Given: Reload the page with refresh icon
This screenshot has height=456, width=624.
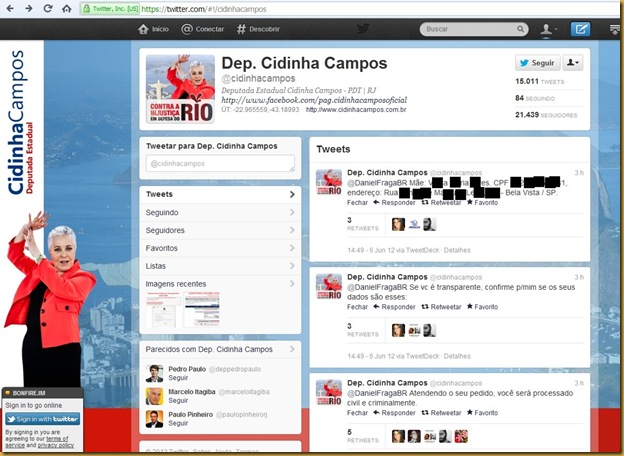Looking at the screenshot, I should [48, 8].
